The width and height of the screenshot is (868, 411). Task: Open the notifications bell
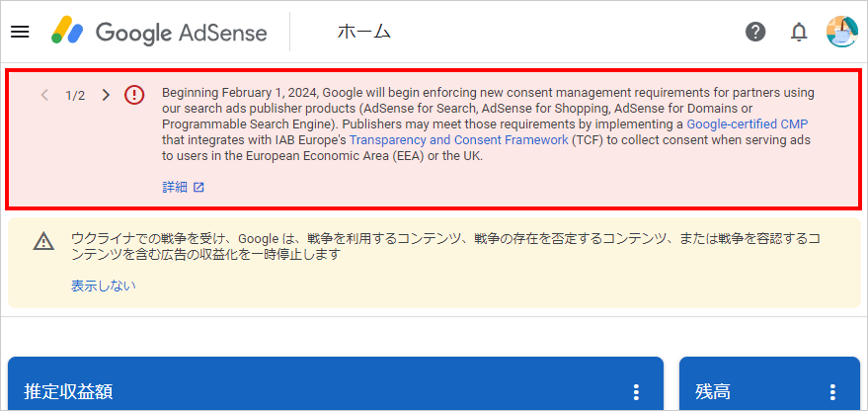coord(798,33)
